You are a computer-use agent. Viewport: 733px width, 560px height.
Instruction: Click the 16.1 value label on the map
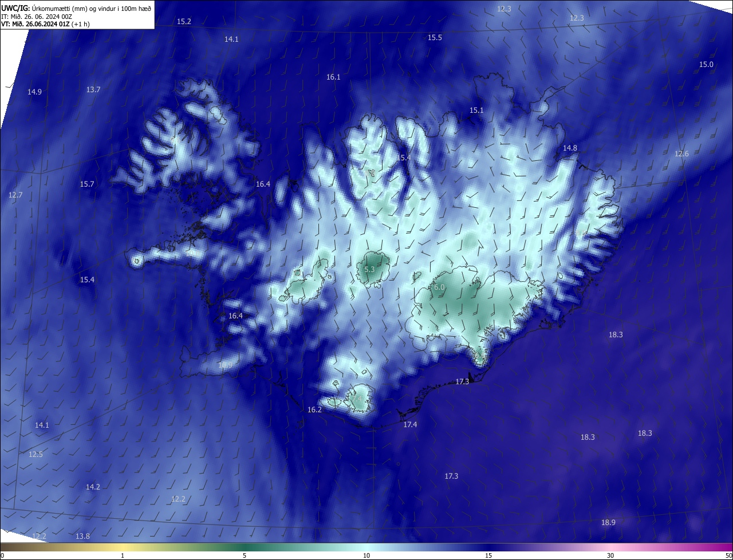click(x=333, y=77)
